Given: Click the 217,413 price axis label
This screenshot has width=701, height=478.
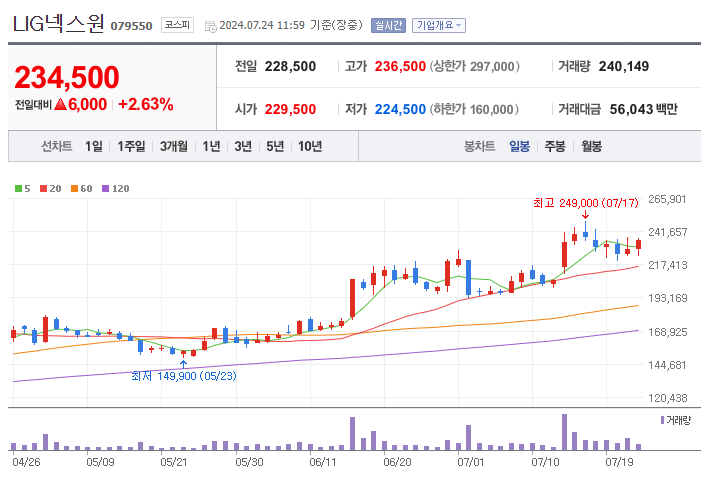Looking at the screenshot, I should pos(667,265).
